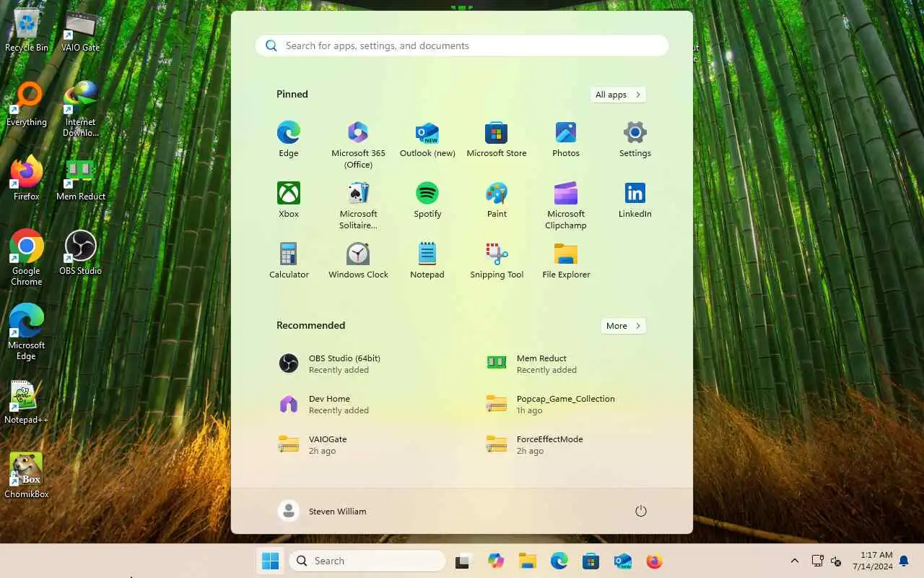Image resolution: width=924 pixels, height=578 pixels.
Task: Open the Steven William account menu
Action: (x=323, y=511)
